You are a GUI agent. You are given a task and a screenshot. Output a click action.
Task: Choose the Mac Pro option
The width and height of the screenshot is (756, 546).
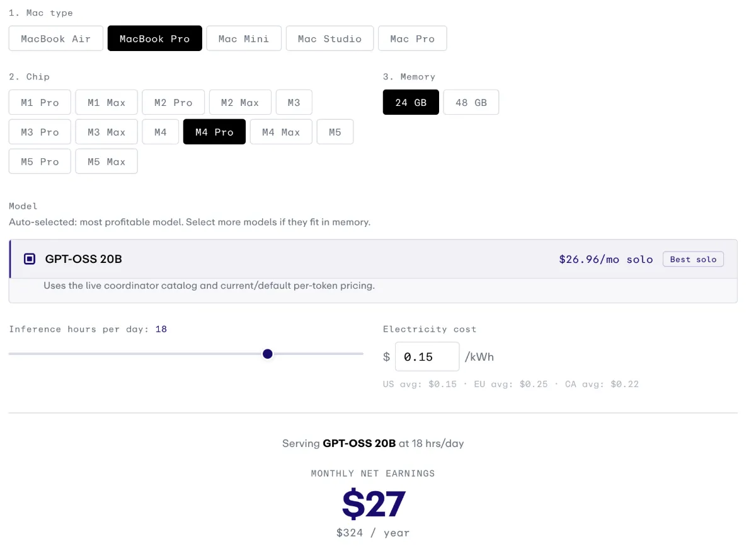(413, 38)
